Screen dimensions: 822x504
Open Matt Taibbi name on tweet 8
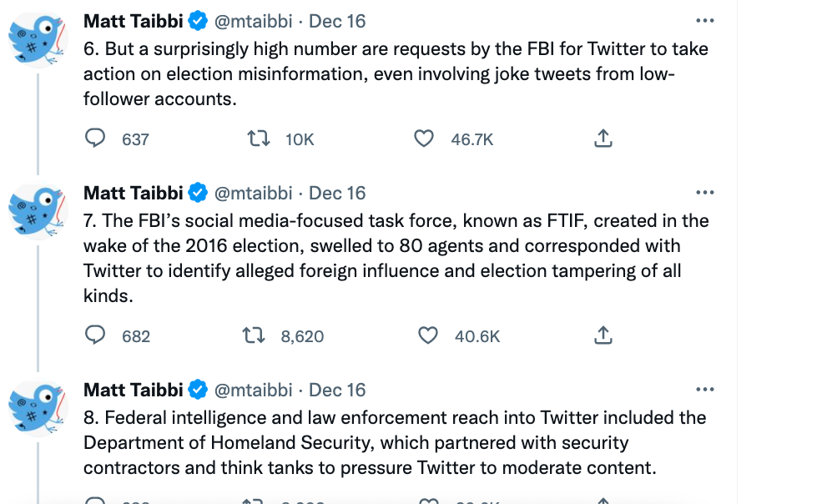tap(134, 390)
